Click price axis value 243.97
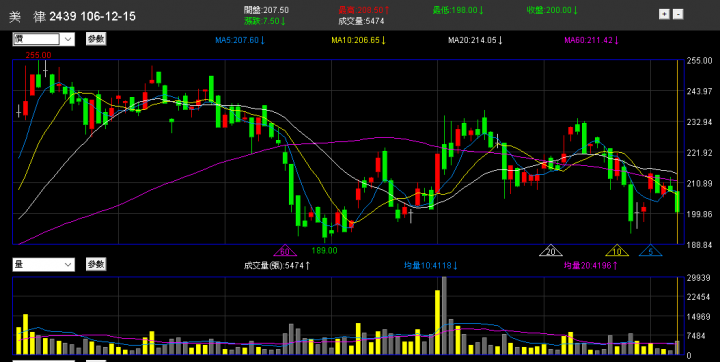The height and width of the screenshot is (362, 720). 699,92
